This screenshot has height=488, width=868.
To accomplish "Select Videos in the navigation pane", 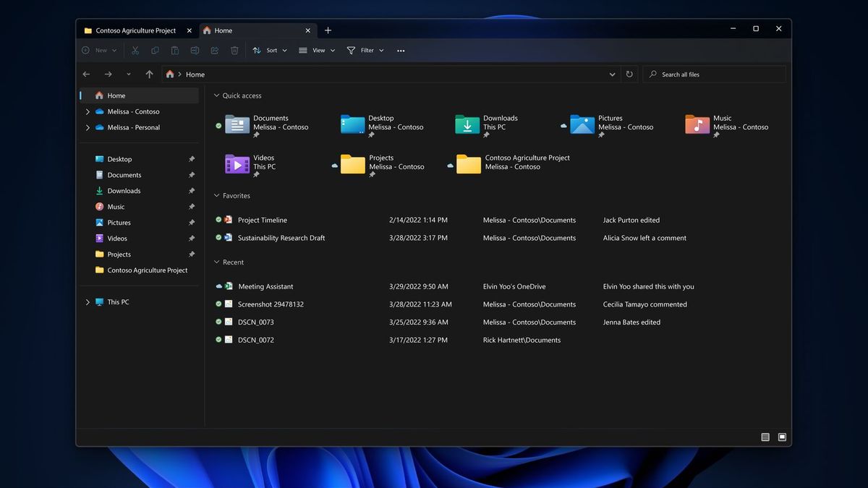I will pos(139,239).
